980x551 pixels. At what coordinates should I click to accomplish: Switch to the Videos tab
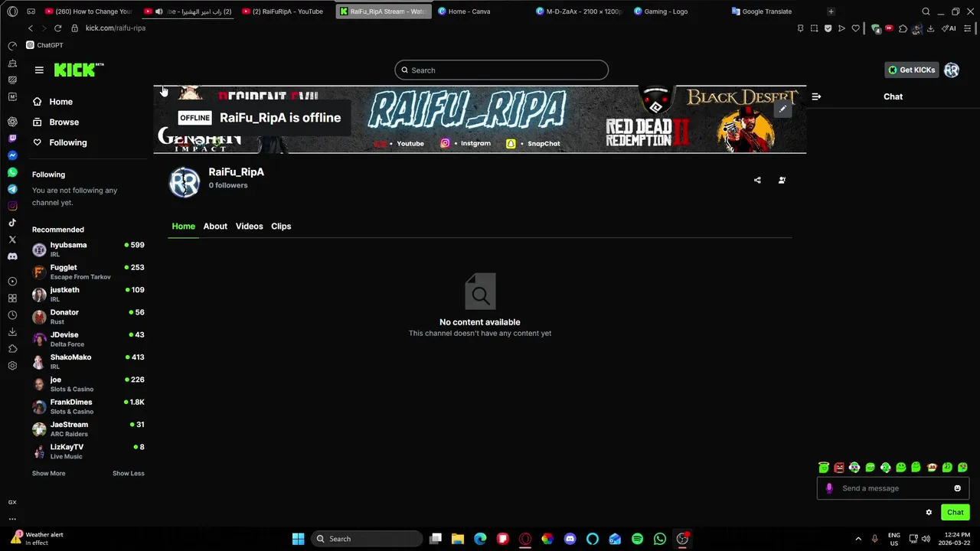[x=249, y=227]
